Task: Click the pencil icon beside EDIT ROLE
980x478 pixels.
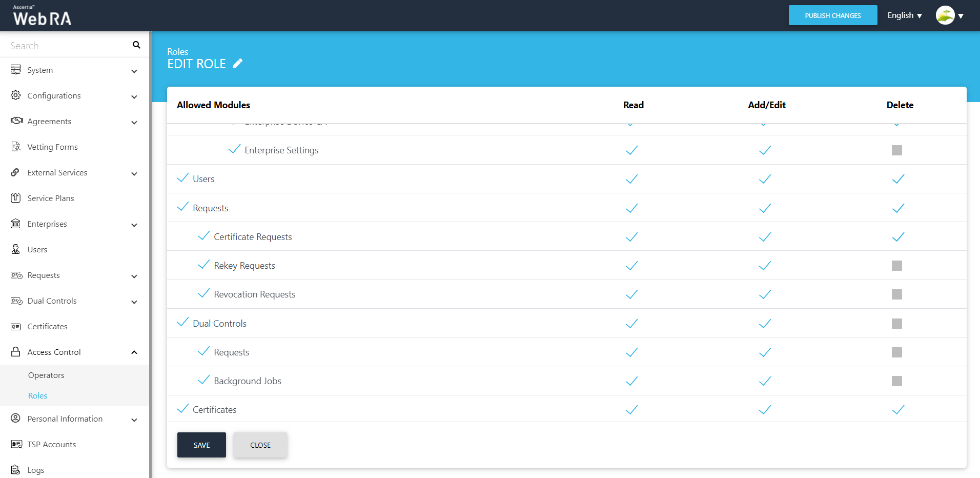Action: [x=238, y=64]
